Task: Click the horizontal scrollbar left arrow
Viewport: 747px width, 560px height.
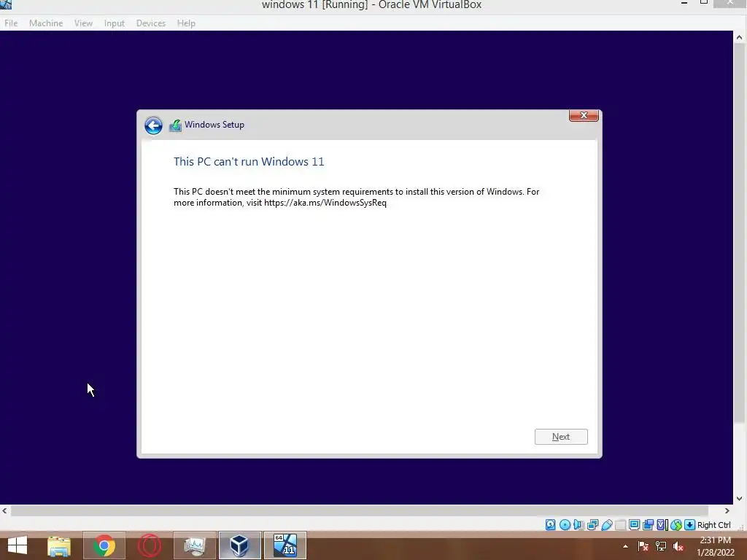Action: [x=4, y=510]
